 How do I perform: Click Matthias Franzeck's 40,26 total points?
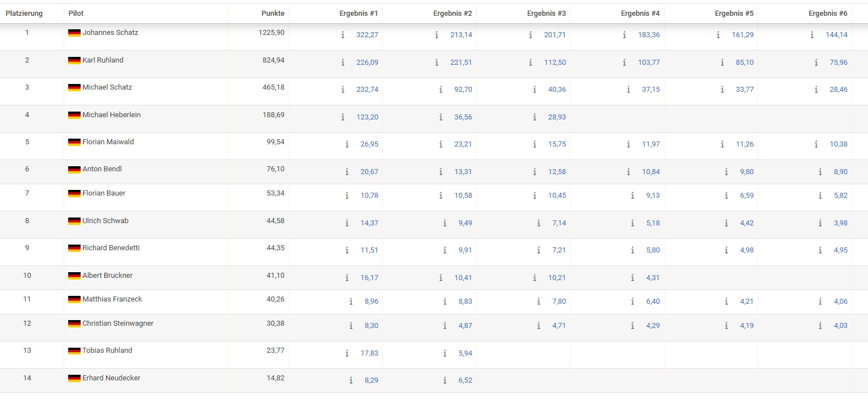click(x=275, y=299)
